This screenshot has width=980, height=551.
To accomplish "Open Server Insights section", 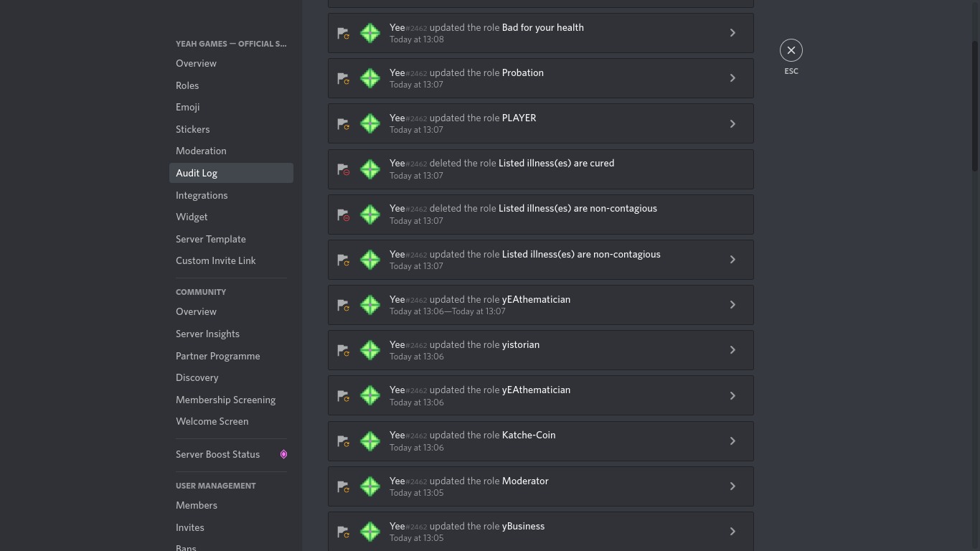I will pos(207,334).
